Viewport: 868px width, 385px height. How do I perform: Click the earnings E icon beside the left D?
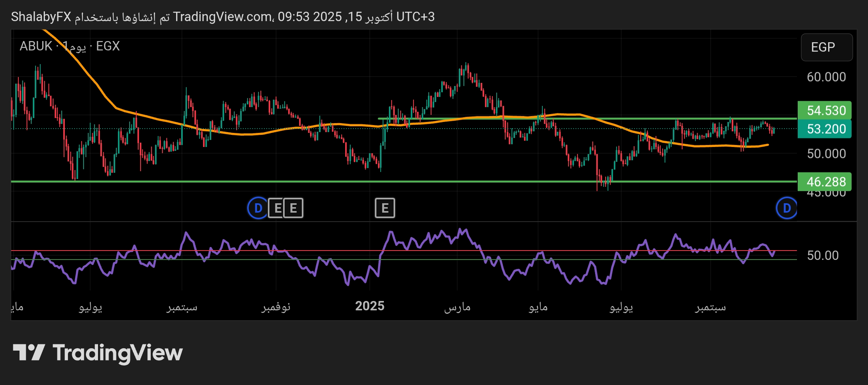coord(277,208)
